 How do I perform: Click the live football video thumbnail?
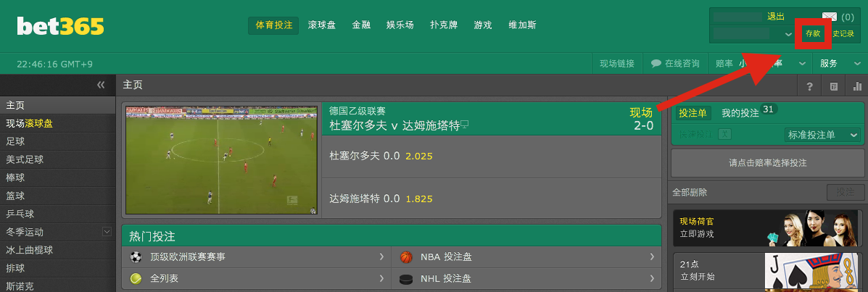click(221, 160)
